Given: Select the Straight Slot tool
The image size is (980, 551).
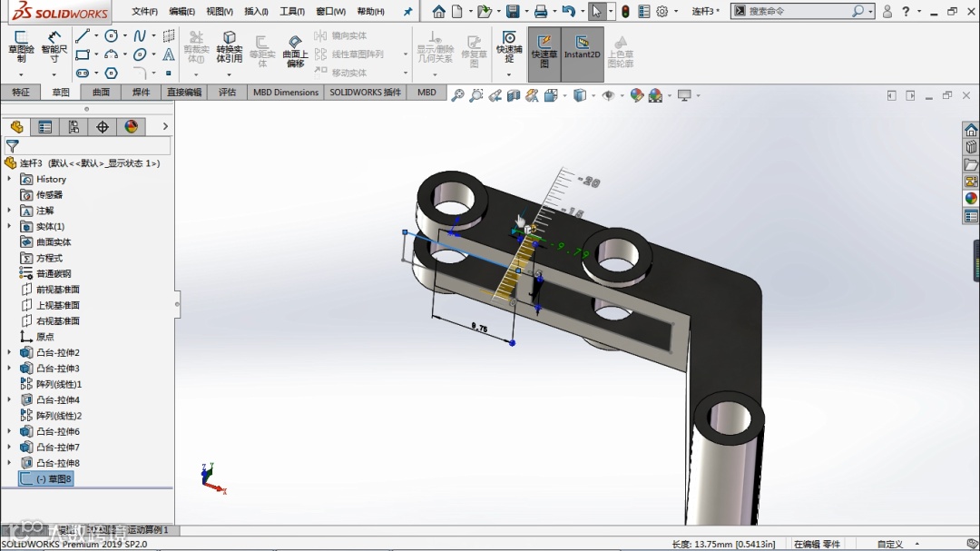Looking at the screenshot, I should tap(82, 74).
